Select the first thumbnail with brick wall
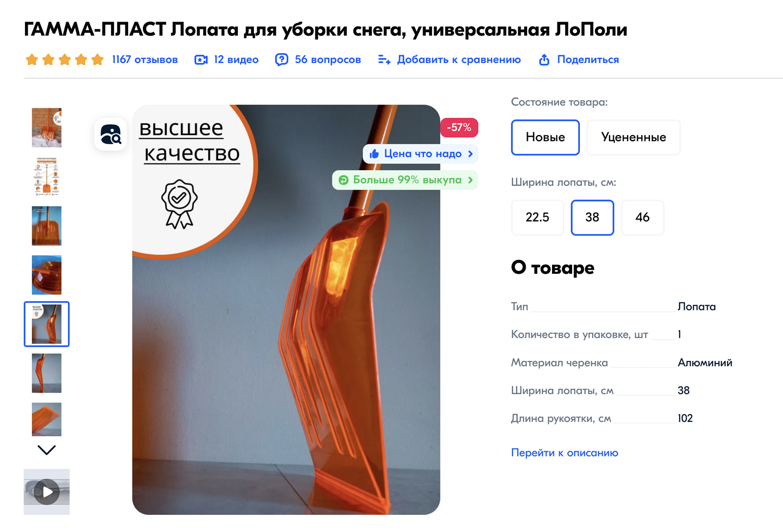The height and width of the screenshot is (532, 783). click(x=46, y=128)
